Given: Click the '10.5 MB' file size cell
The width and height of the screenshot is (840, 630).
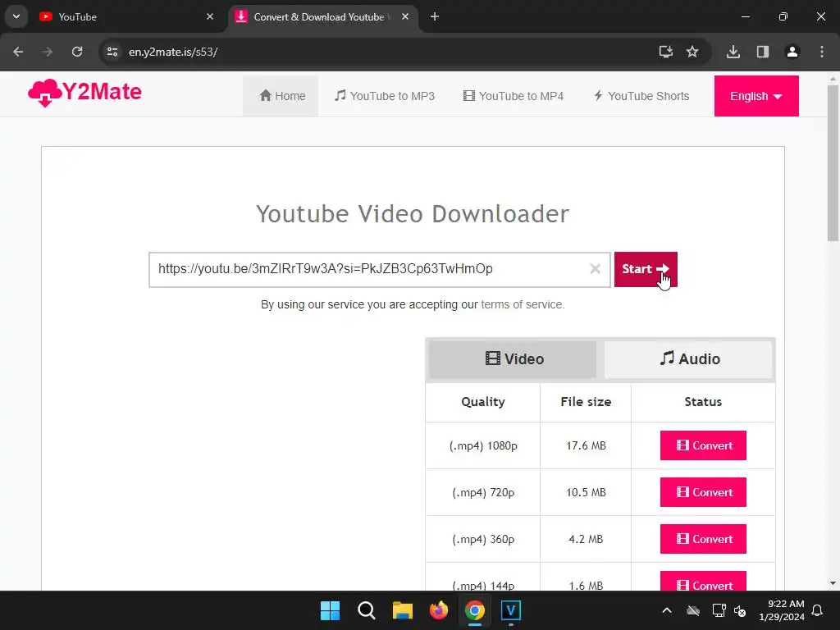Looking at the screenshot, I should coord(586,492).
